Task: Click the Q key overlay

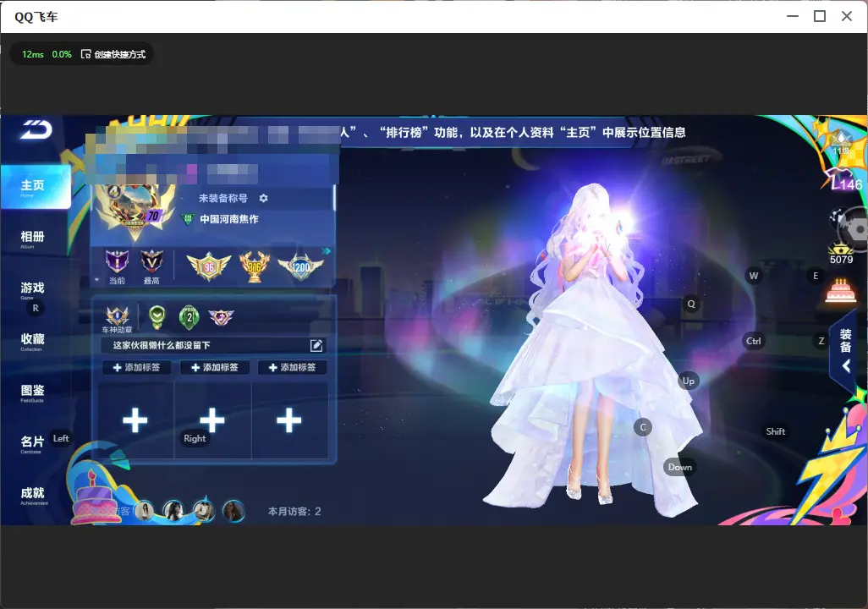Action: tap(691, 304)
